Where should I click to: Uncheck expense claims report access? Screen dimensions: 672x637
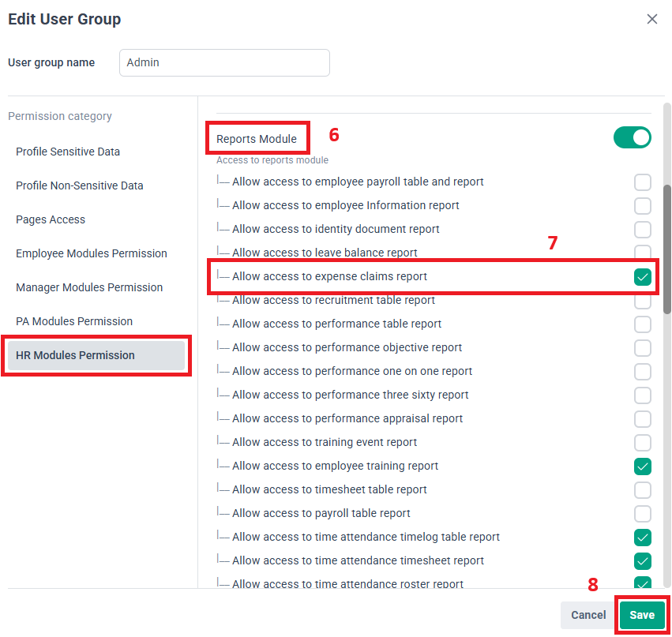tap(643, 277)
